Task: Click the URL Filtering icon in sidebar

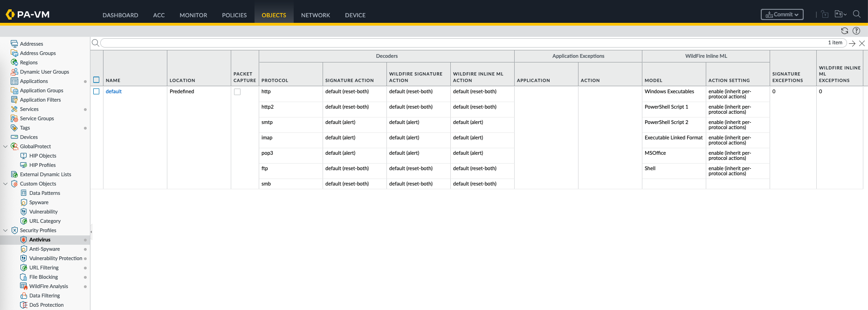Action: coord(24,268)
